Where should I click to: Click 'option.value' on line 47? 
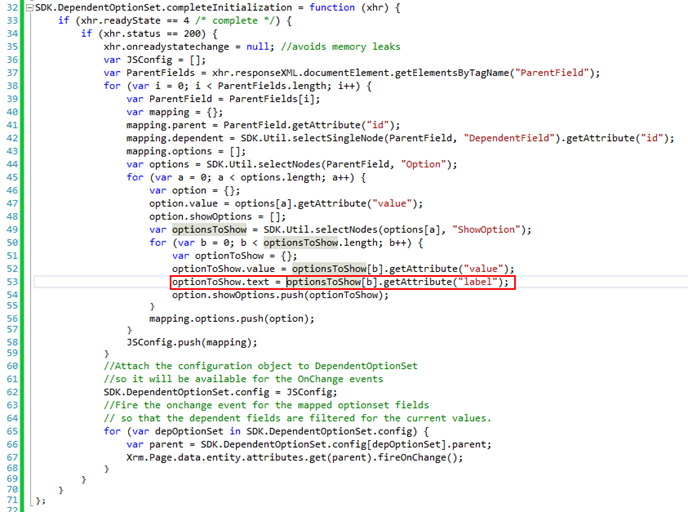tap(183, 204)
